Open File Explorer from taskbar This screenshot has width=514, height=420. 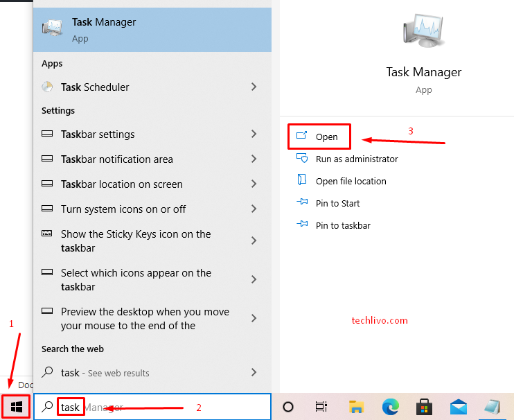356,407
